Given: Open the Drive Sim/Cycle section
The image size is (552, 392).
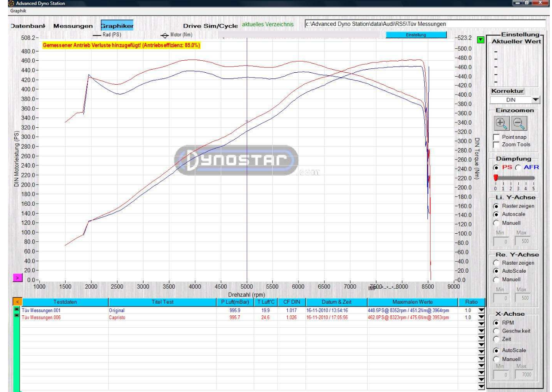Looking at the screenshot, I should pos(210,26).
